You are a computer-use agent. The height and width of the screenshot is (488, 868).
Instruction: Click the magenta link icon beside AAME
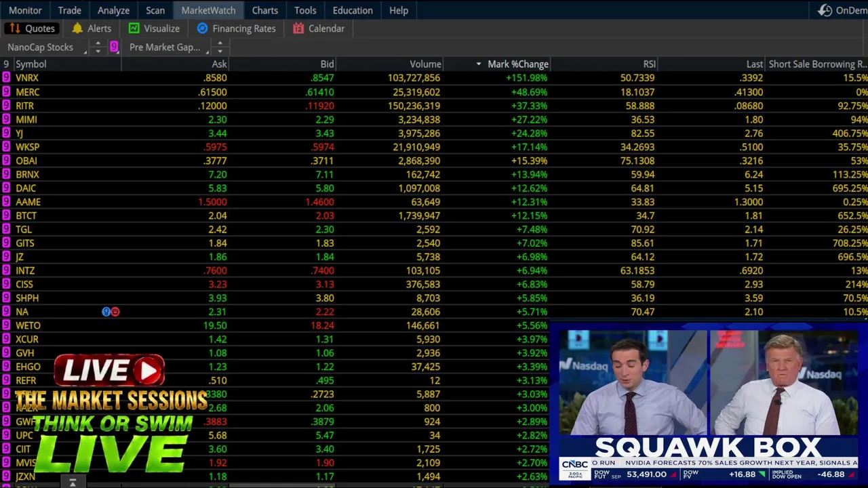6,201
